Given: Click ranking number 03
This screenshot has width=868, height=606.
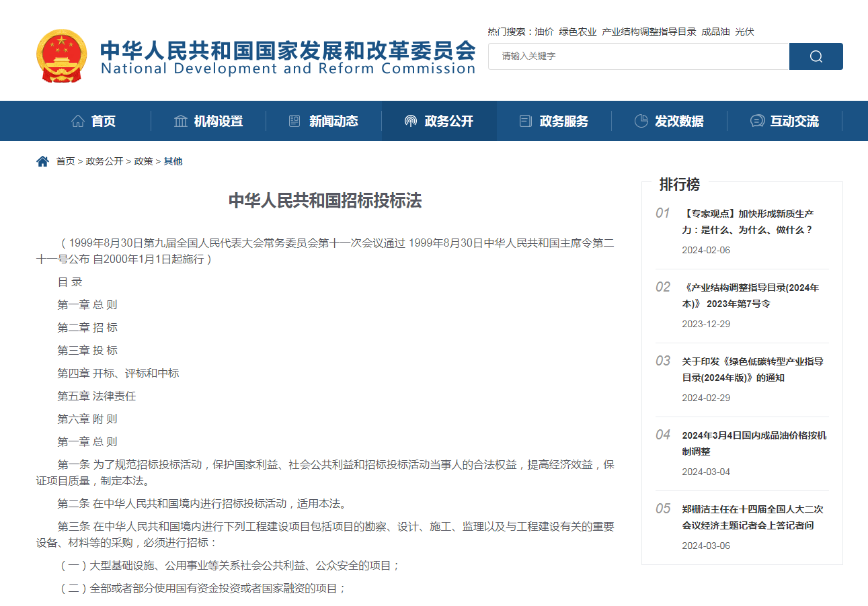Looking at the screenshot, I should [663, 361].
